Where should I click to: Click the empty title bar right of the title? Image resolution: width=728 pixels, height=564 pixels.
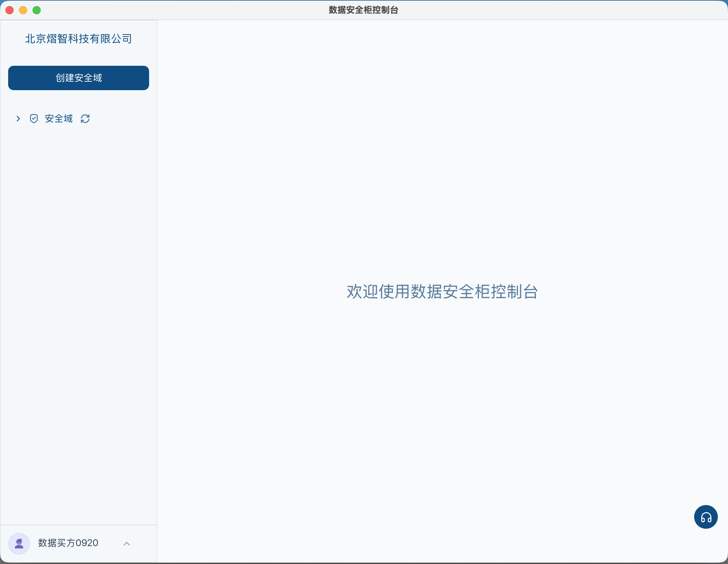tap(559, 10)
